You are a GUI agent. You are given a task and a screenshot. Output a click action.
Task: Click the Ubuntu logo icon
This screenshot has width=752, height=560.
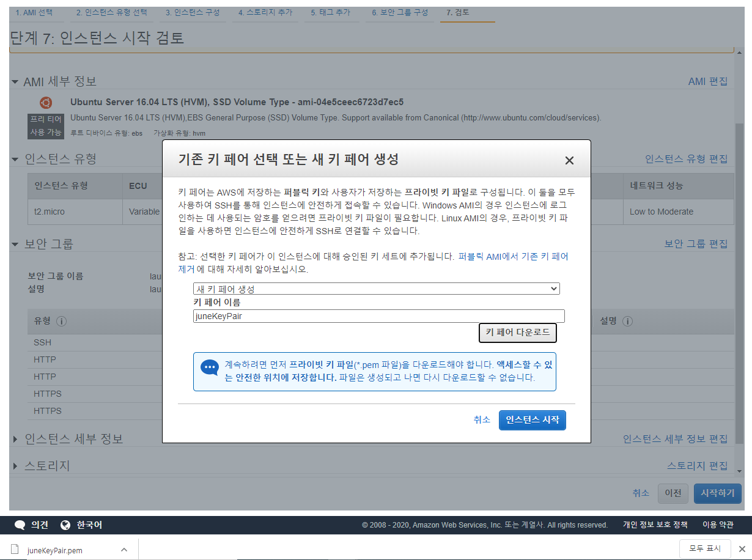click(46, 102)
